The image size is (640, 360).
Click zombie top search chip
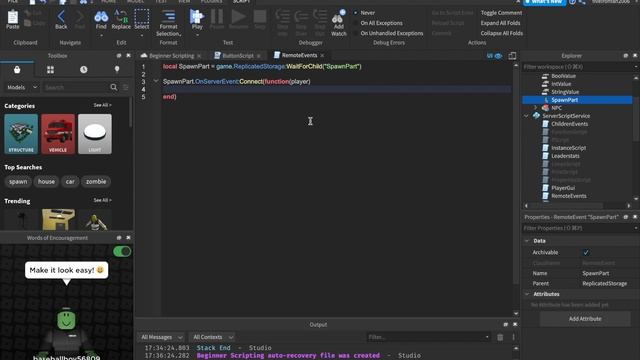(96, 182)
